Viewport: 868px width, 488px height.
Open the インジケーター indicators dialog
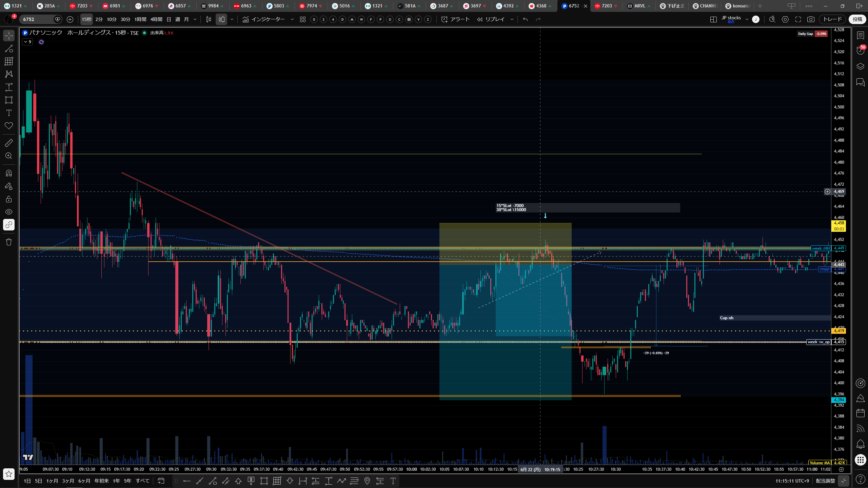point(264,19)
